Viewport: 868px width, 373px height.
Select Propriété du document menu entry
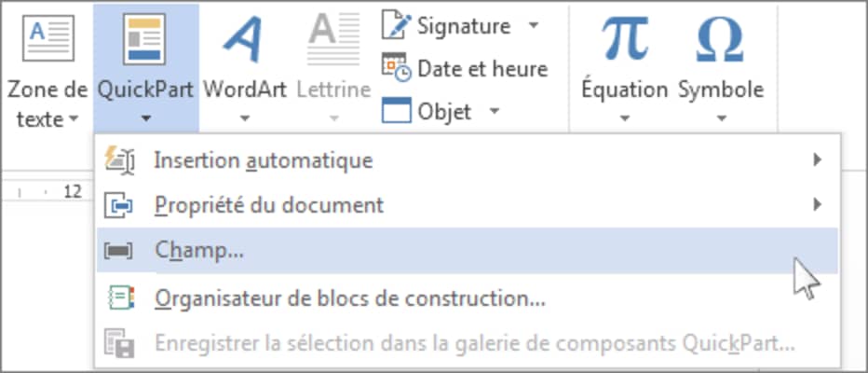point(268,205)
